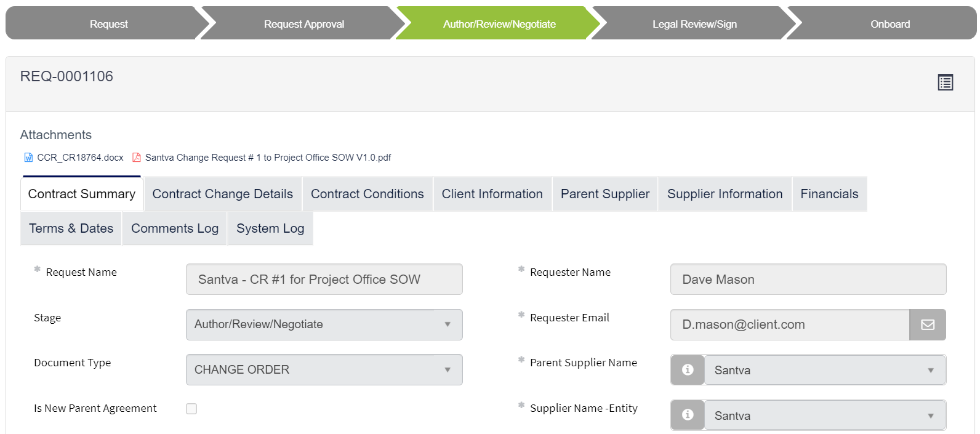Open the Client Information tab
This screenshot has width=980, height=434.
(492, 194)
